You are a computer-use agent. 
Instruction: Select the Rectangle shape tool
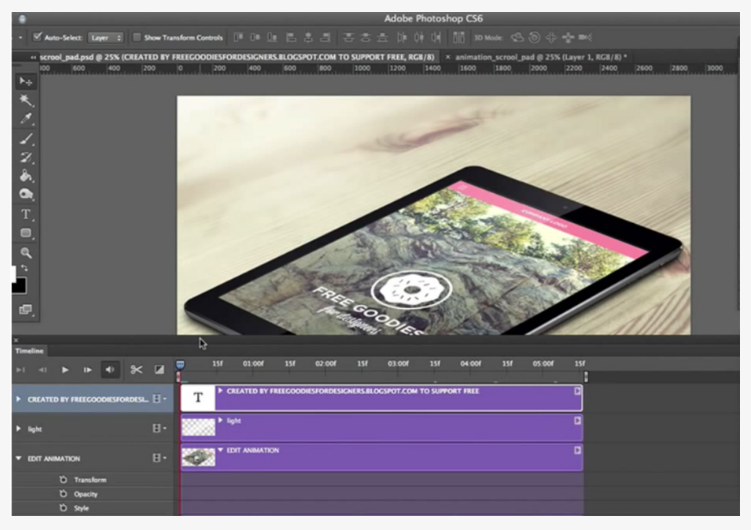point(26,233)
